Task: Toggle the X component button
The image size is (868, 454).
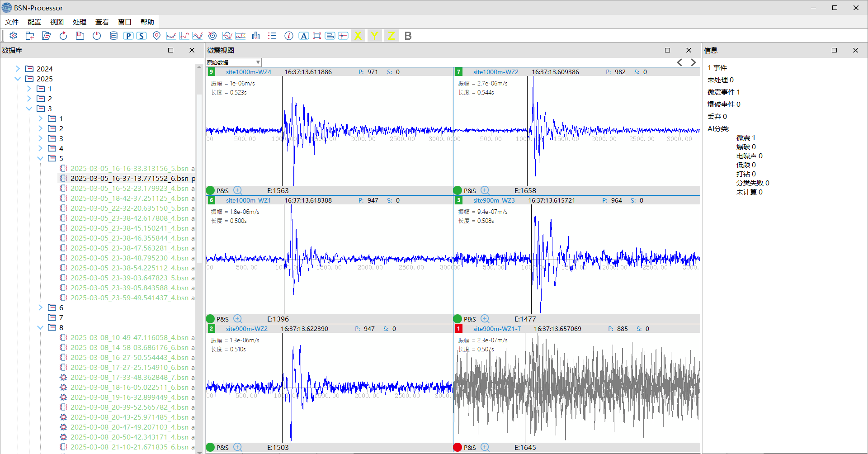Action: click(358, 36)
